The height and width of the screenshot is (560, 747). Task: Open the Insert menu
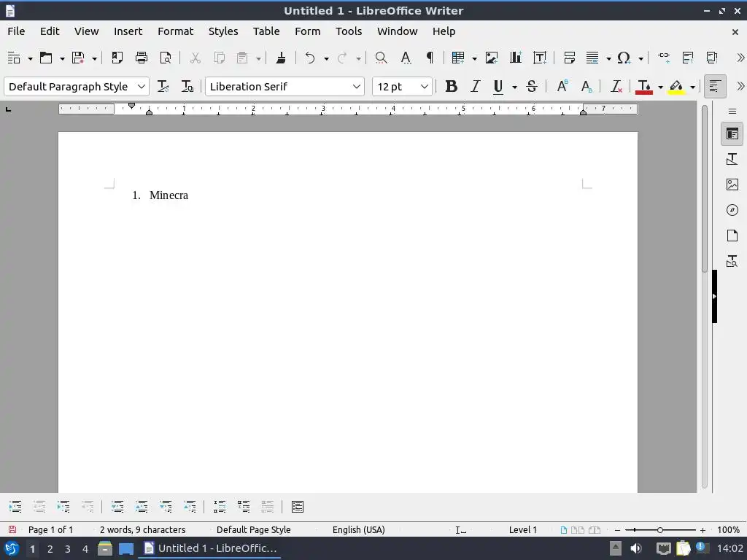tap(128, 31)
